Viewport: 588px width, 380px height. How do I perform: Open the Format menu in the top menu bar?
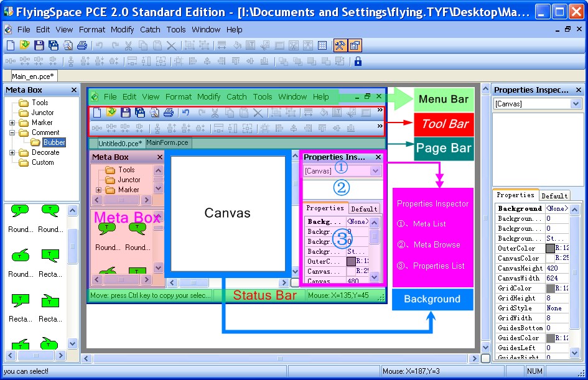tap(92, 30)
